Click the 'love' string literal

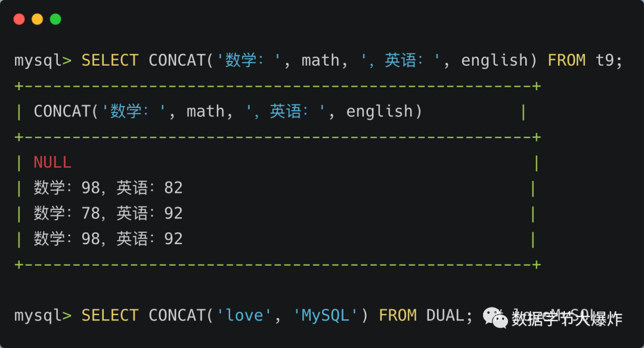pos(244,316)
